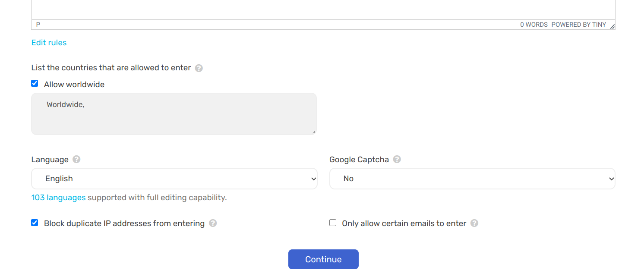Click the Google Captcha help icon
Screen dimensions: 644x277
click(397, 159)
